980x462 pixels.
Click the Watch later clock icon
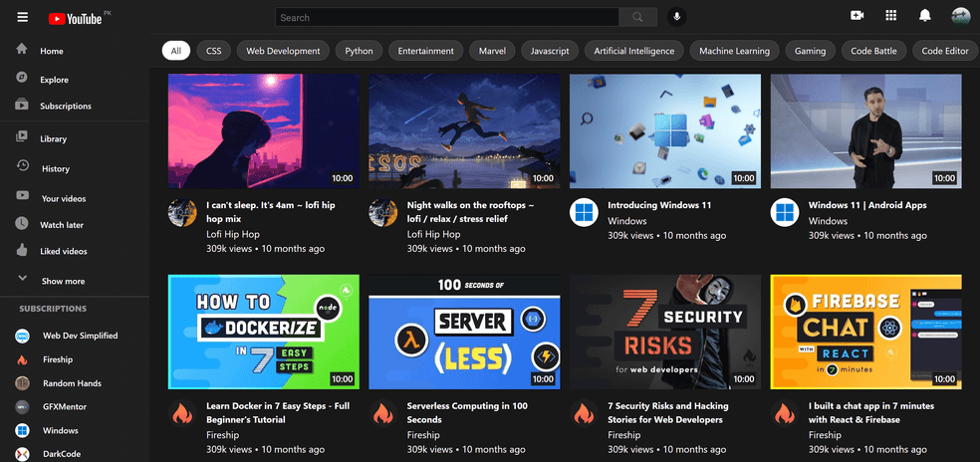(22, 223)
